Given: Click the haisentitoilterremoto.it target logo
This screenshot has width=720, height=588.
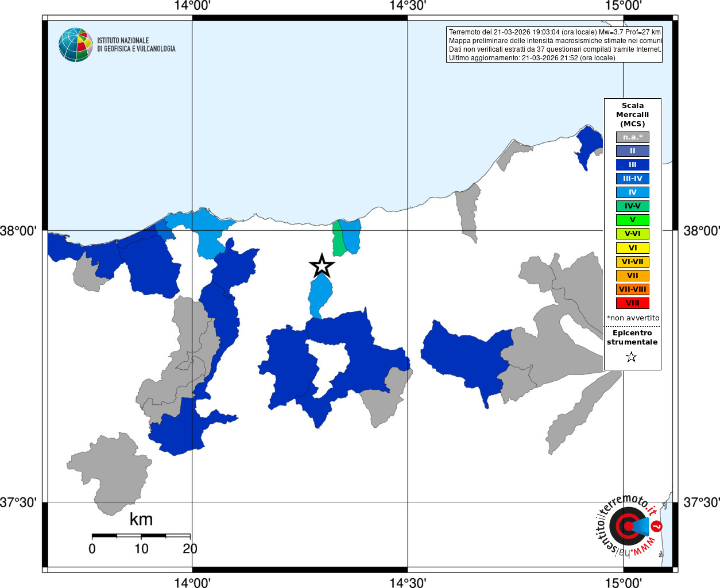Looking at the screenshot, I should (628, 525).
